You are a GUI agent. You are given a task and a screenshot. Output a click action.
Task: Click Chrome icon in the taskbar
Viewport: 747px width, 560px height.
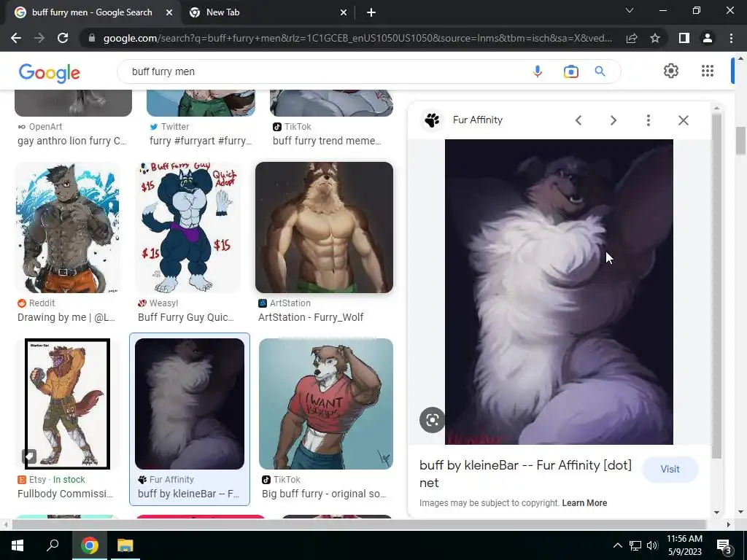(90, 545)
